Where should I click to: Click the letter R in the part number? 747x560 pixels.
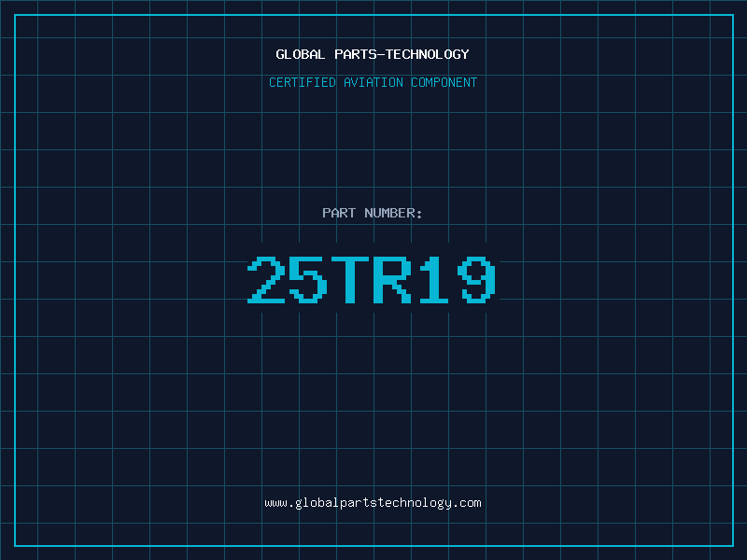coord(392,279)
